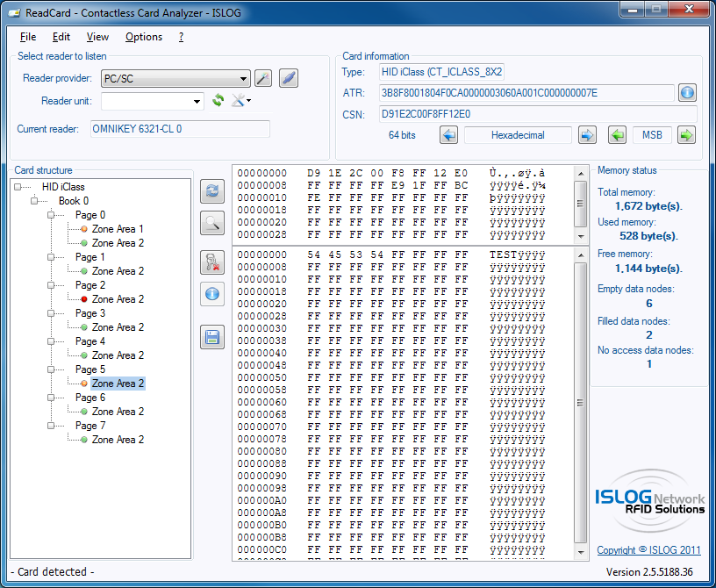Screen dimensions: 716x588
Task: Select Zone Area 2 under Page 7
Action: [x=118, y=440]
